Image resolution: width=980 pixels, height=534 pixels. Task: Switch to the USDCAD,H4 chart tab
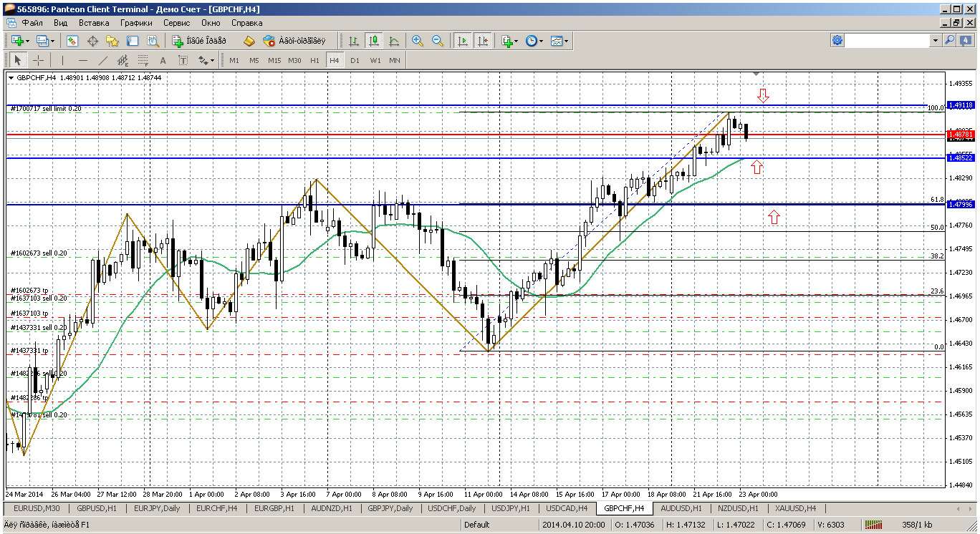567,508
